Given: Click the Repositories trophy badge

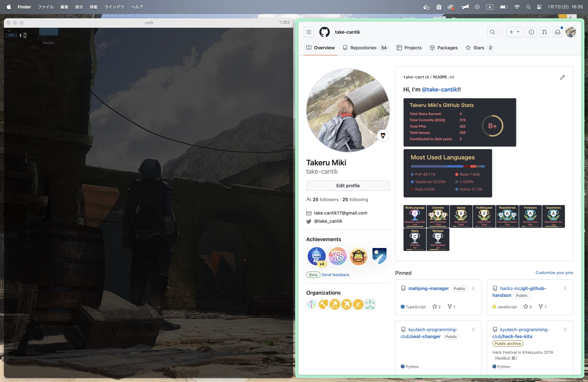Looking at the screenshot, I should [507, 216].
